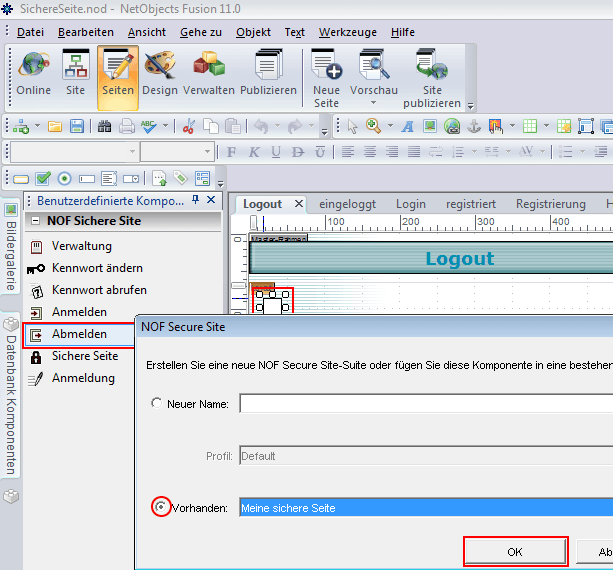The height and width of the screenshot is (570, 613).
Task: Open dropdown arrow next to zoom tool
Action: coord(390,126)
